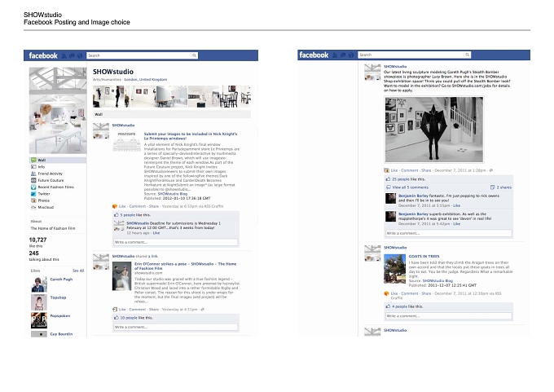This screenshot has height=392, width=554.
Task: Open messages icon in left Facebook bar
Action: coord(72,56)
